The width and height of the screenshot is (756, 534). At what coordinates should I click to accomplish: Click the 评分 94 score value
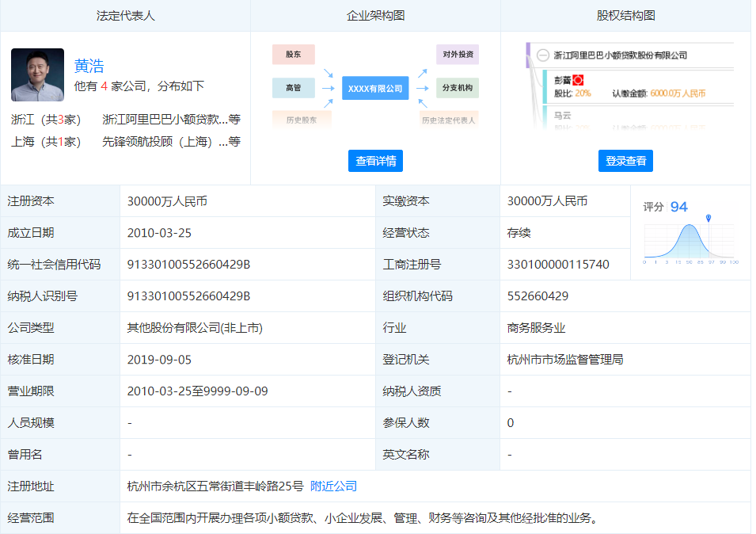679,207
